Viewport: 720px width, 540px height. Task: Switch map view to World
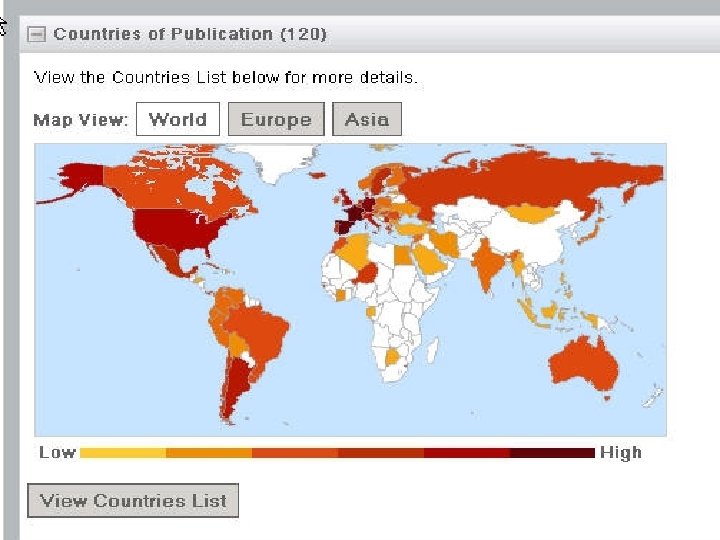[x=178, y=119]
